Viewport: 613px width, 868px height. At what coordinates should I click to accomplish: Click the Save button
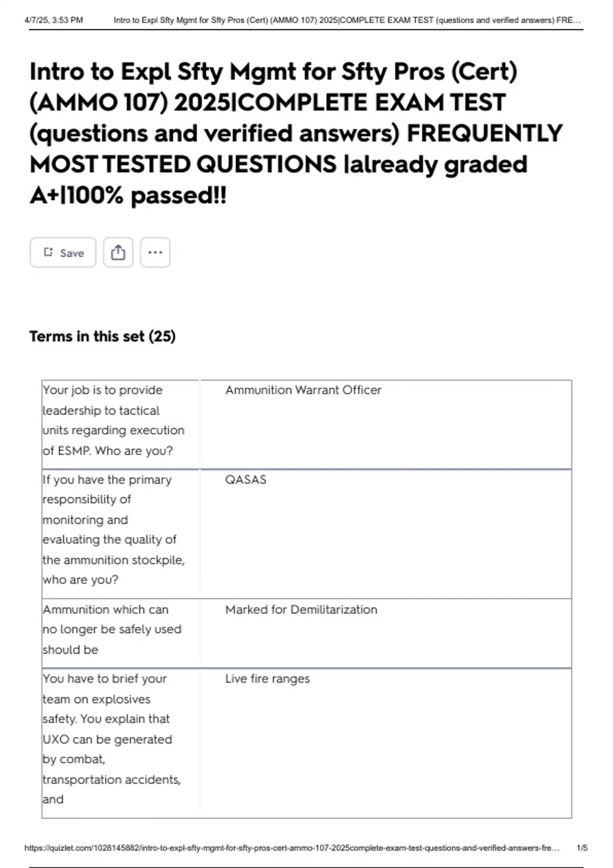[63, 253]
